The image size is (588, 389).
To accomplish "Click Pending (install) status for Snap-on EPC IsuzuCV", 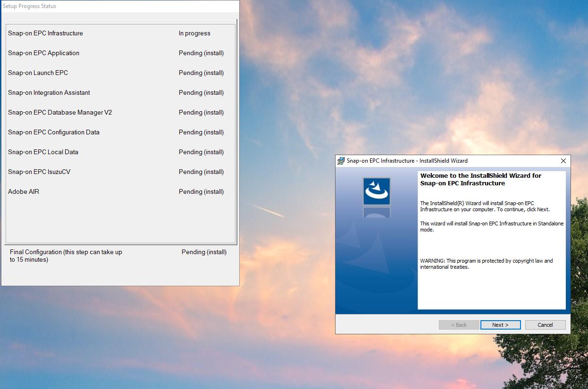I will [201, 172].
